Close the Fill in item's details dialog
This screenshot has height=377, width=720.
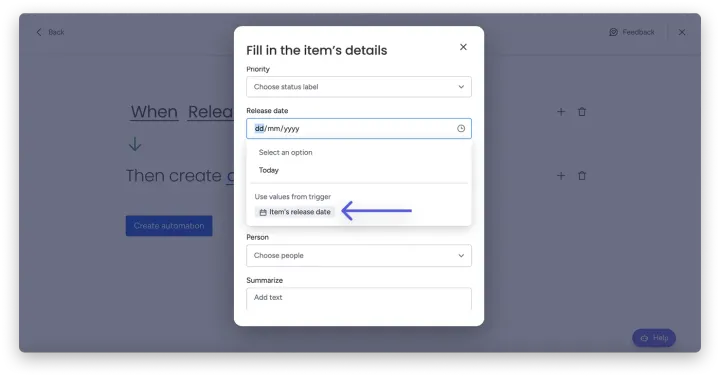[463, 47]
